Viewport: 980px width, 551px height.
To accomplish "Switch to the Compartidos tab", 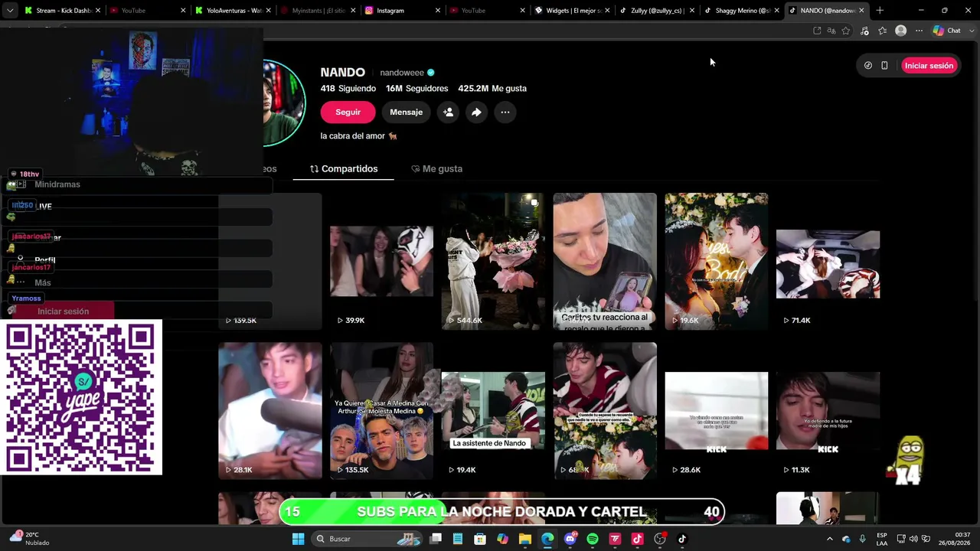I will pyautogui.click(x=344, y=168).
